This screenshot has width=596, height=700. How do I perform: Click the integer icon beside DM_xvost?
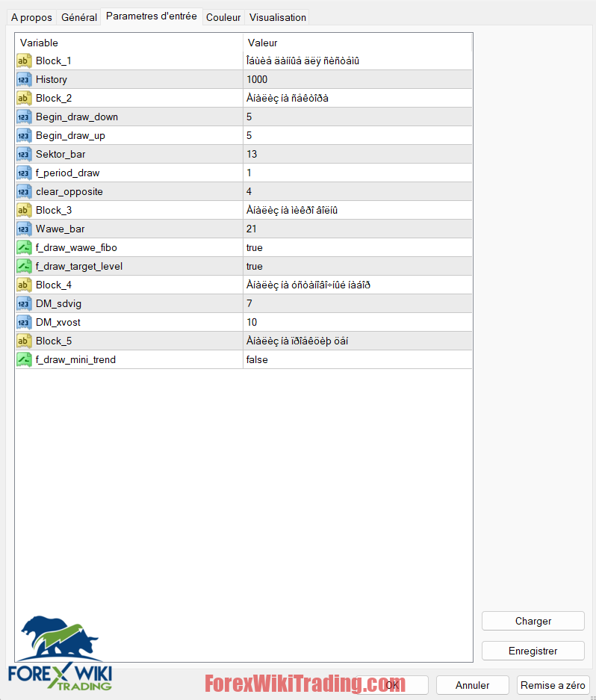click(x=24, y=322)
